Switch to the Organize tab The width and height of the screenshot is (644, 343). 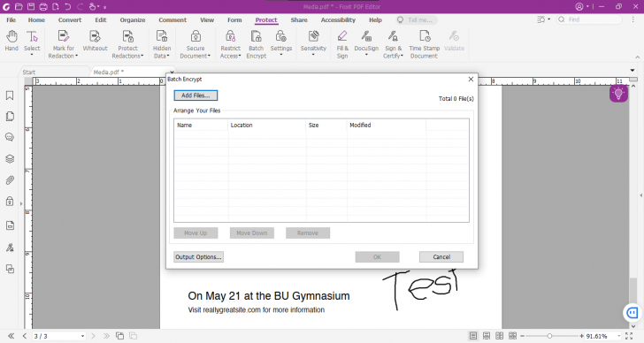133,19
